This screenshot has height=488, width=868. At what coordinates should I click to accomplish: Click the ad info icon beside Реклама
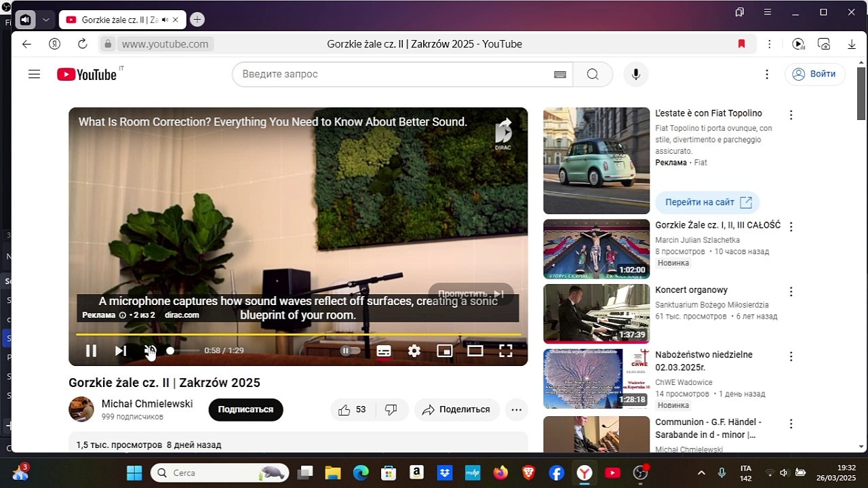[x=123, y=315]
